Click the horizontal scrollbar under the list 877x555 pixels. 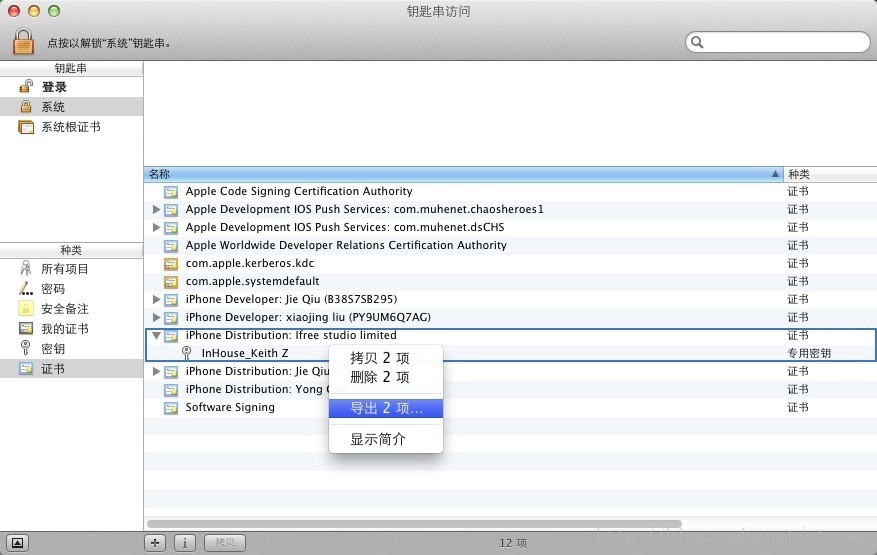click(x=414, y=524)
